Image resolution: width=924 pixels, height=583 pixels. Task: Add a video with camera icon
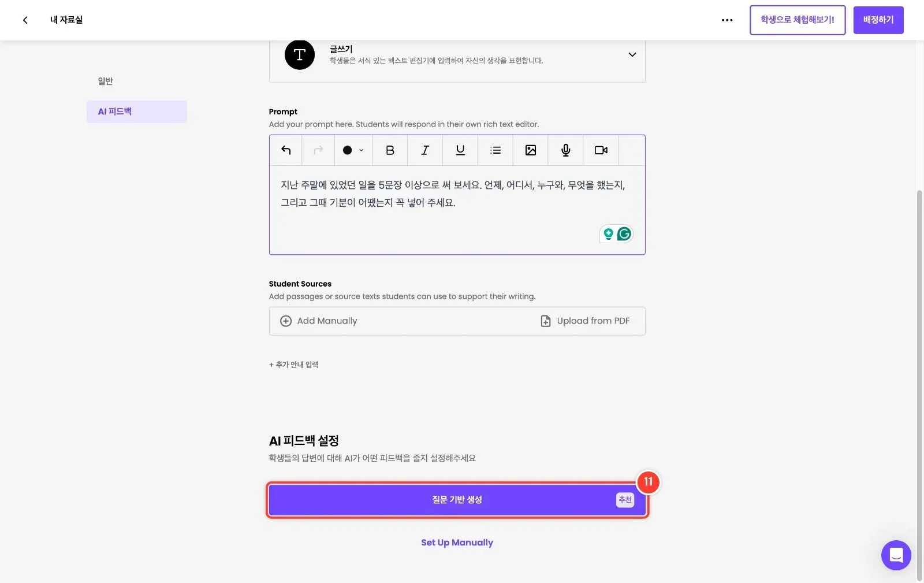(601, 150)
